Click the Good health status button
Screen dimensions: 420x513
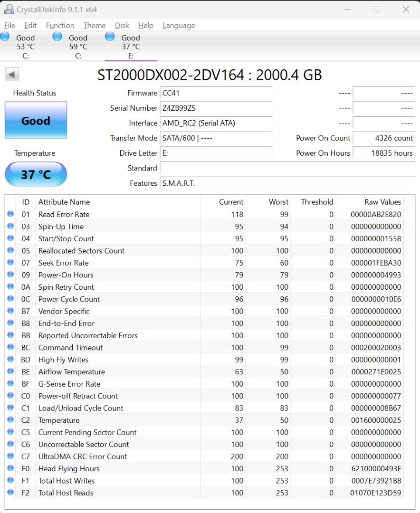[x=36, y=120]
